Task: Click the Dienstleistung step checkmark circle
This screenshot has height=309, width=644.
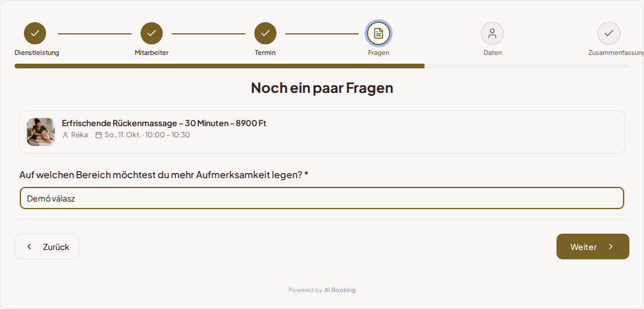Action: click(x=35, y=33)
